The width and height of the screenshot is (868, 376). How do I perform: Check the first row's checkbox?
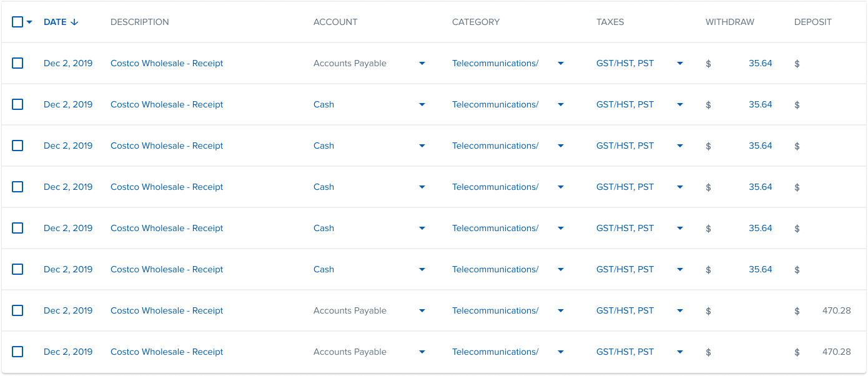(17, 63)
